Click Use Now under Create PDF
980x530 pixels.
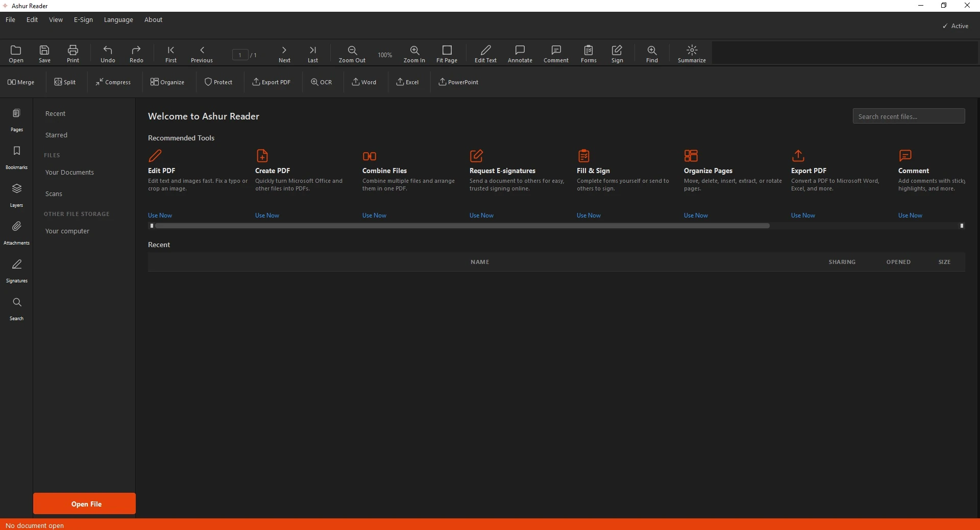point(267,215)
